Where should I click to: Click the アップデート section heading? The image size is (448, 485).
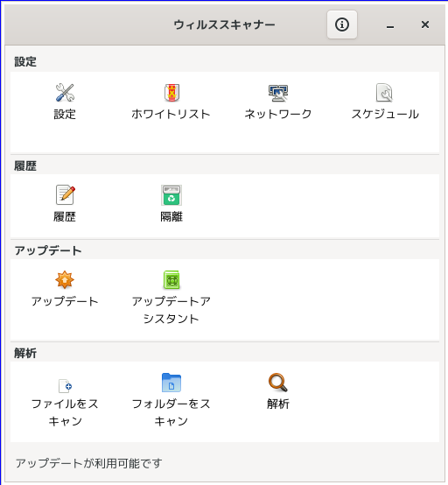point(48,250)
